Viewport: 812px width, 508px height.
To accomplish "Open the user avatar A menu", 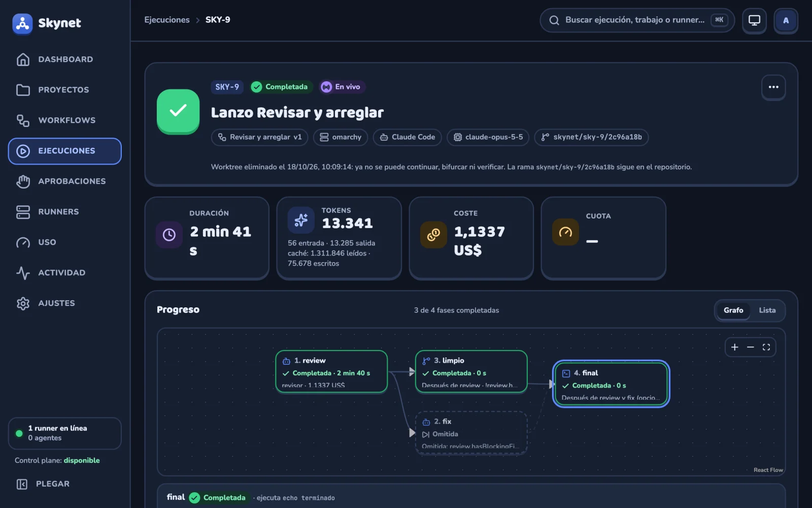I will [x=786, y=20].
